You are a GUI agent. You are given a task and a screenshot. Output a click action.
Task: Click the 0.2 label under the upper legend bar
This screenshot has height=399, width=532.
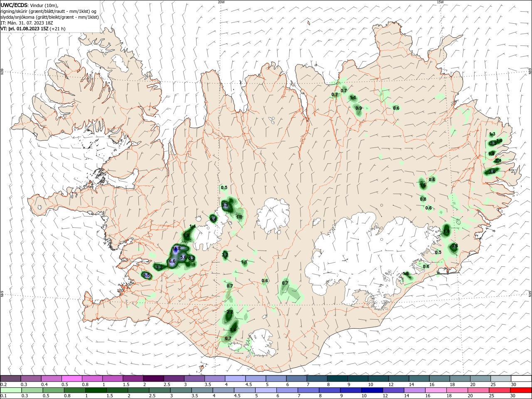(3, 384)
